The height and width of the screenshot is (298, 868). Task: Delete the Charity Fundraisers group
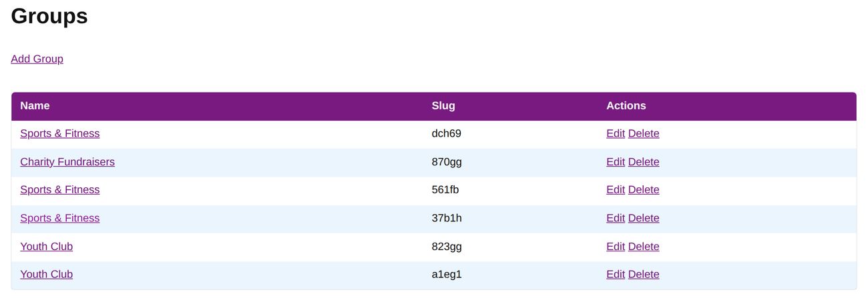point(644,162)
